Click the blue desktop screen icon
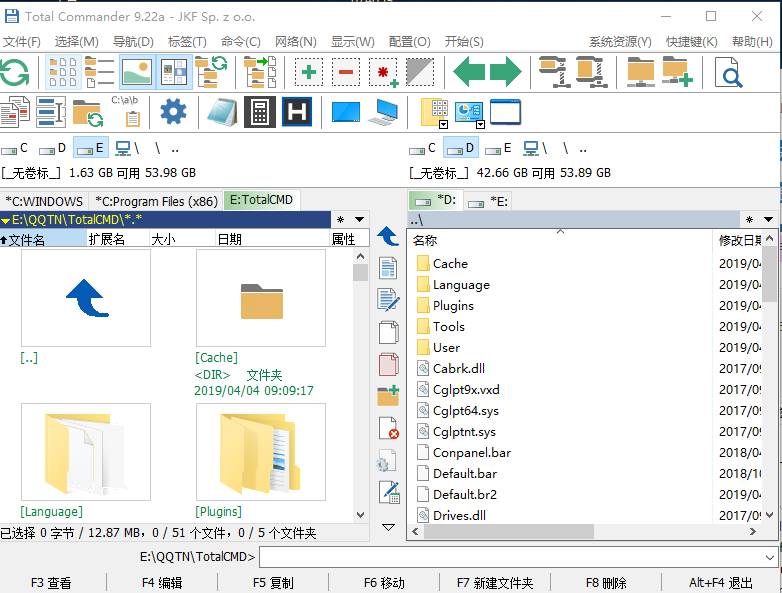This screenshot has height=593, width=782. tap(346, 112)
